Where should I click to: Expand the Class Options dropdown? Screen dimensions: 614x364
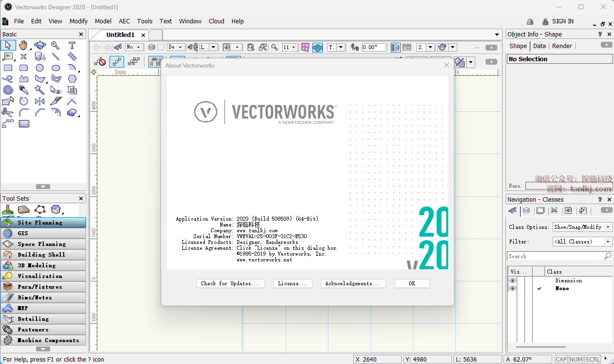click(x=582, y=227)
